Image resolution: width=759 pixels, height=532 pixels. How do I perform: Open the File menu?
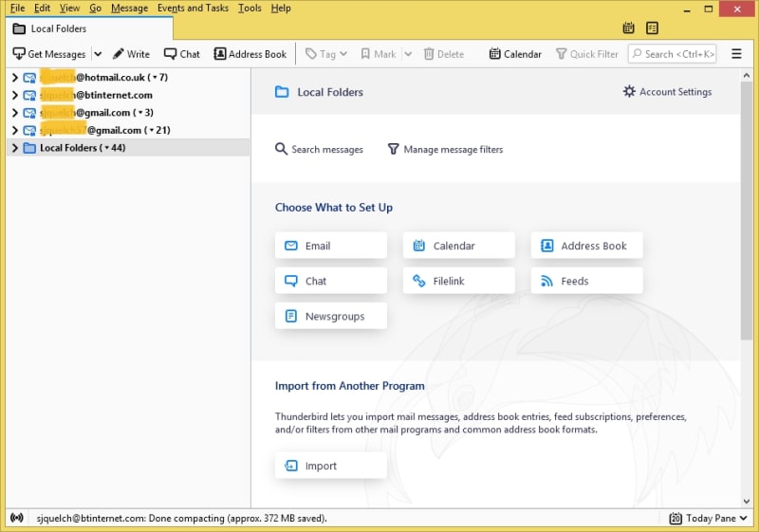17,8
